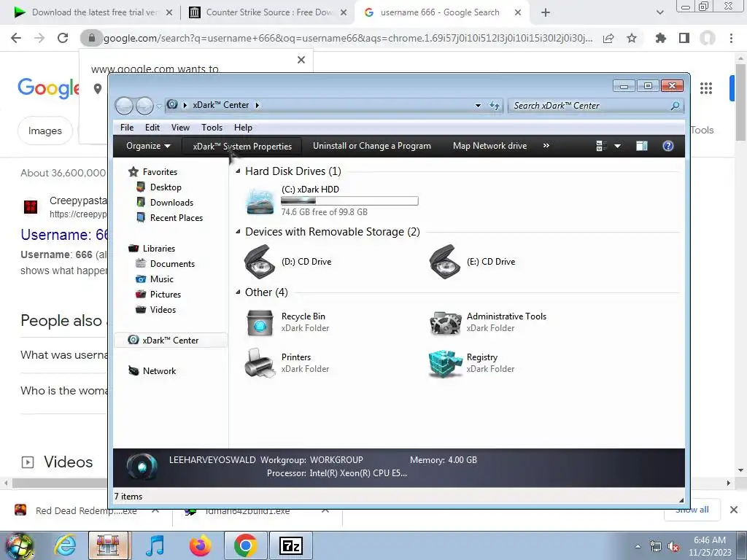747x560 pixels.
Task: Open the Explorer Help menu
Action: pos(243,127)
